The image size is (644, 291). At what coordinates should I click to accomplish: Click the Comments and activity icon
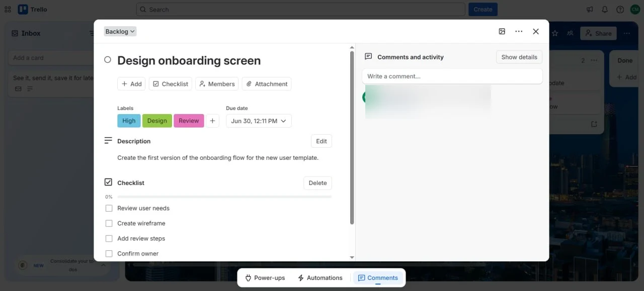368,57
